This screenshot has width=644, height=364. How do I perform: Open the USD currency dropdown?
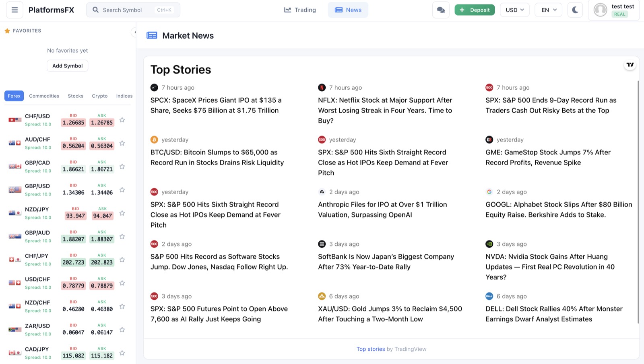click(515, 10)
